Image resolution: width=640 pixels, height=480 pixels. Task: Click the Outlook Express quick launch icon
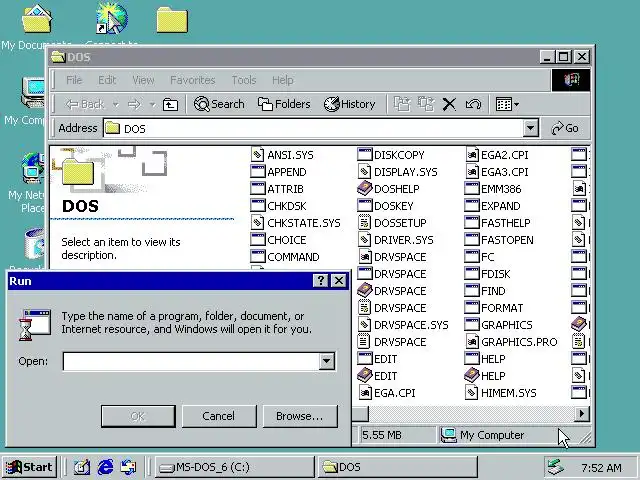pos(129,467)
